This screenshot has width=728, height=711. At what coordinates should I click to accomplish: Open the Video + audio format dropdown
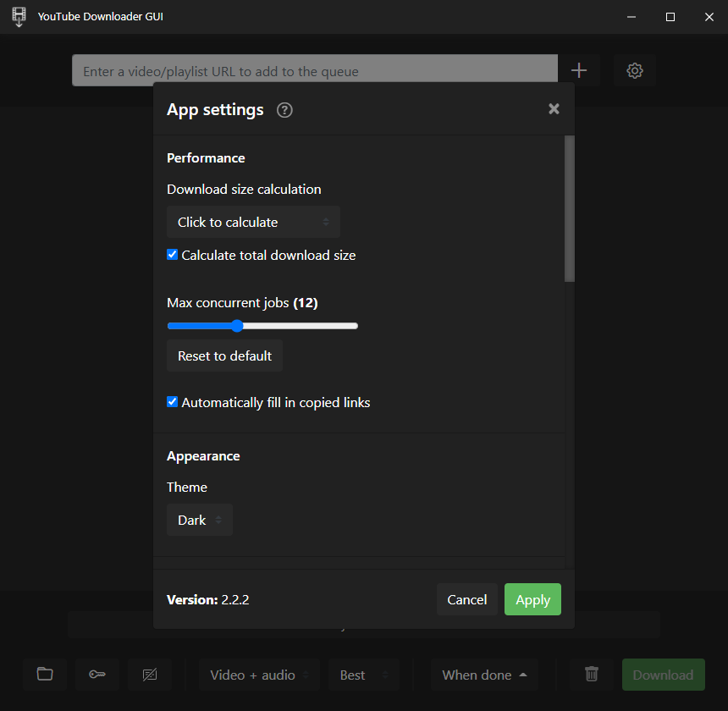(x=259, y=675)
